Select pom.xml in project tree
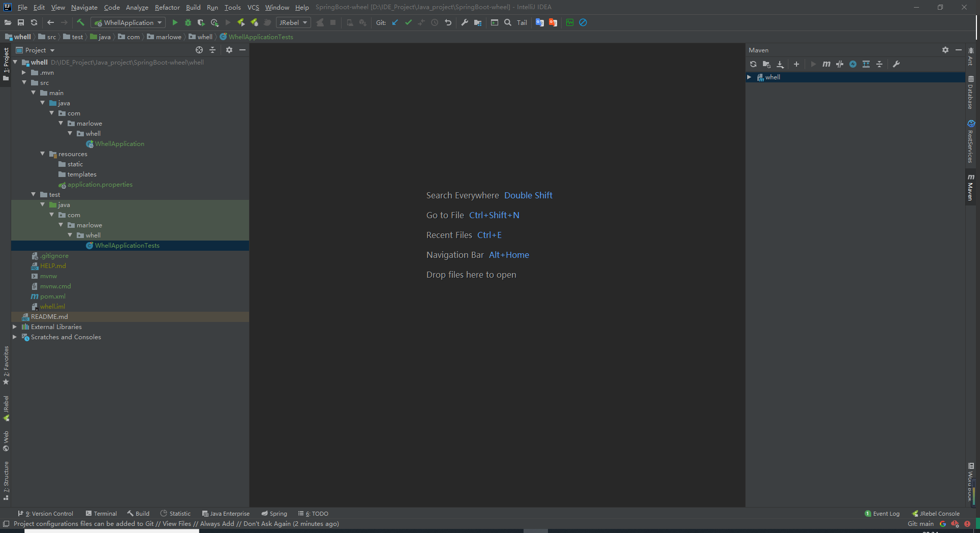Image resolution: width=980 pixels, height=533 pixels. click(53, 297)
